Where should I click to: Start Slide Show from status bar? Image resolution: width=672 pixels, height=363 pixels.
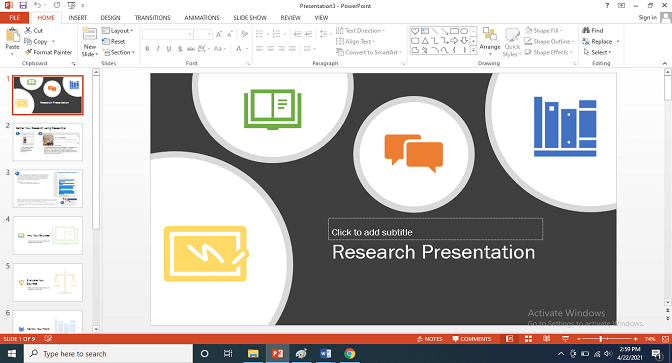pyautogui.click(x=565, y=339)
